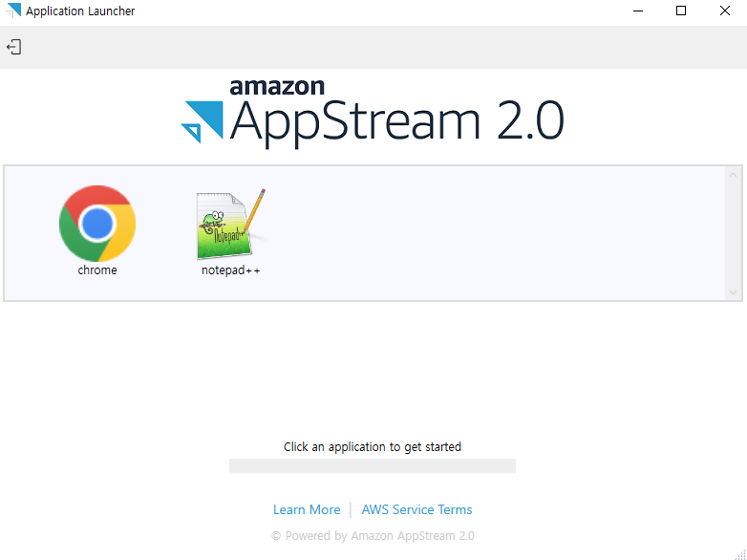Click the progress bar under the prompt
The width and height of the screenshot is (747, 560).
coord(373,466)
